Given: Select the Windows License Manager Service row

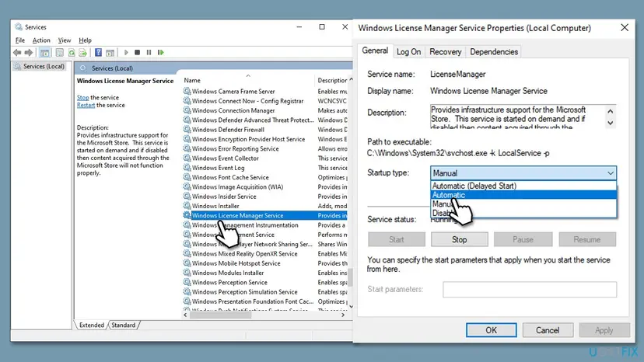Looking at the screenshot, I should [265, 215].
